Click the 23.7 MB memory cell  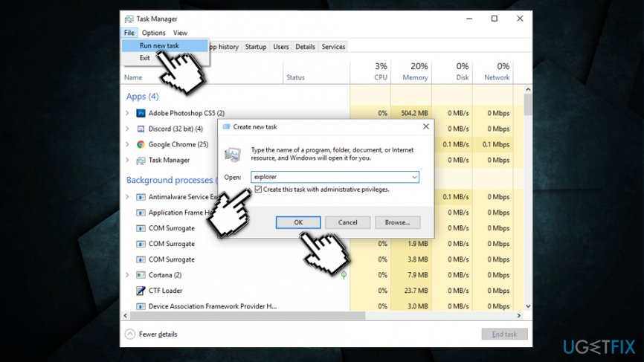[411, 291]
